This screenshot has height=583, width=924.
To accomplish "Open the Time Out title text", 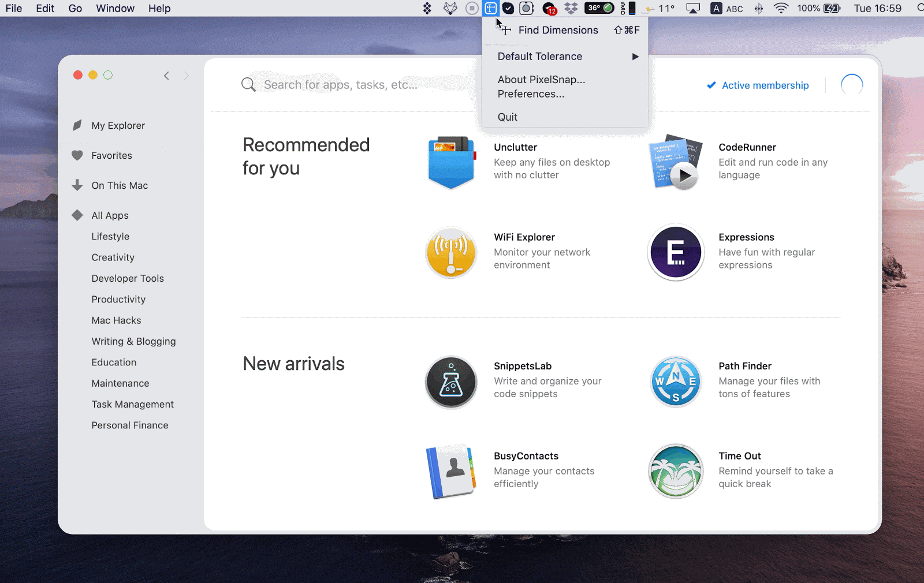I will 740,456.
